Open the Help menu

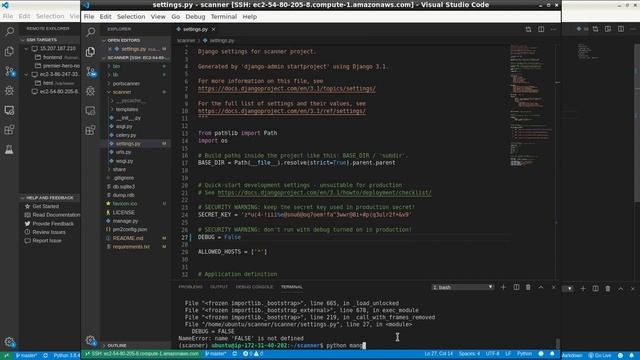pyautogui.click(x=249, y=17)
